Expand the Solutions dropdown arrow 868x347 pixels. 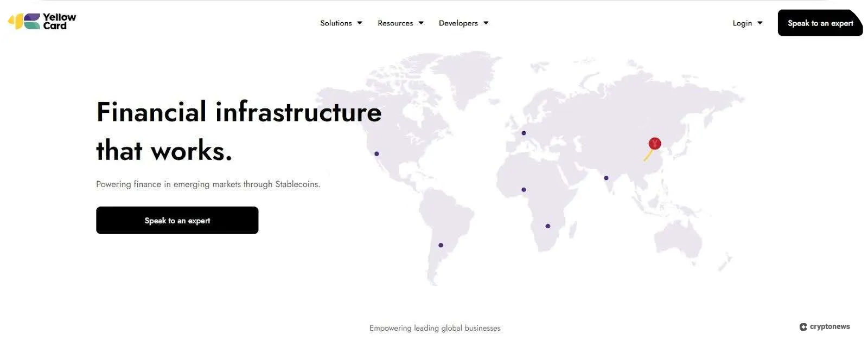pyautogui.click(x=360, y=23)
